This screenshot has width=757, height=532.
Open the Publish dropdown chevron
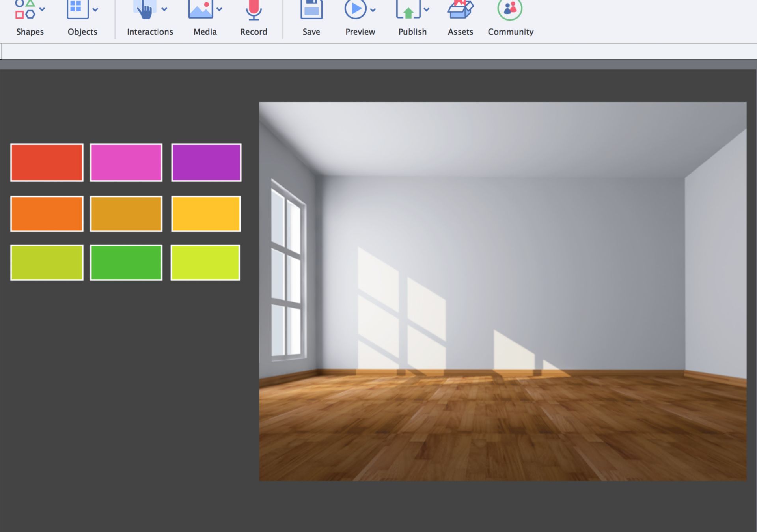pos(426,9)
